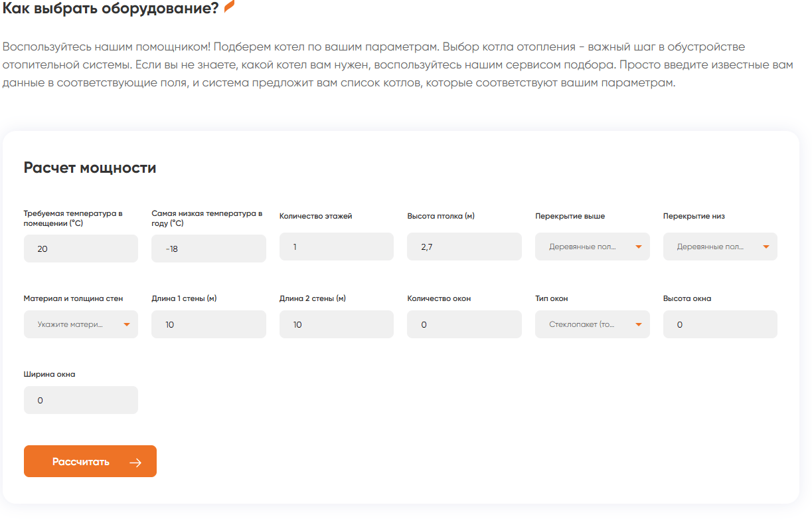The height and width of the screenshot is (521, 812).
Task: Click the Как выбрать оборудование? heading
Action: point(111,8)
